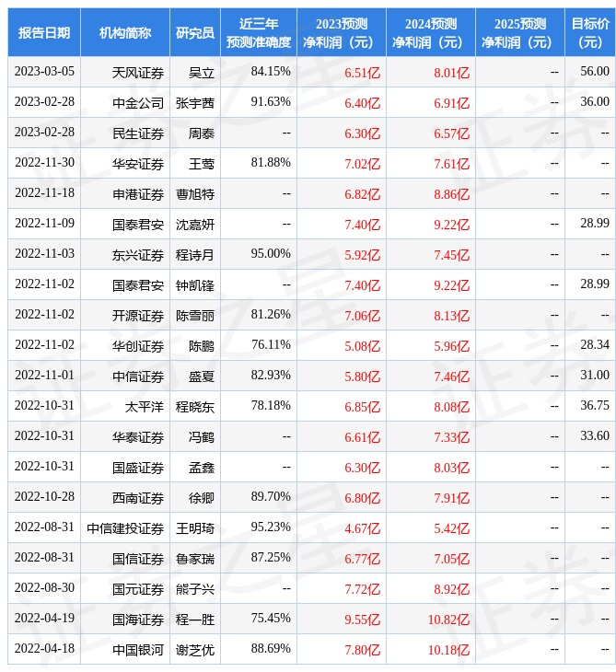Select the date cell 2023-03-05

click(x=44, y=72)
